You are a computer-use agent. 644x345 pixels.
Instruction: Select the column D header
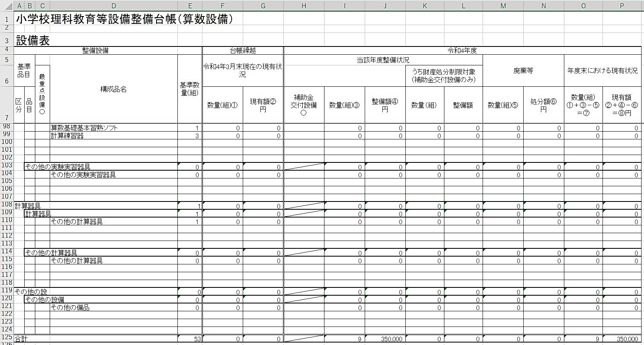tap(113, 5)
